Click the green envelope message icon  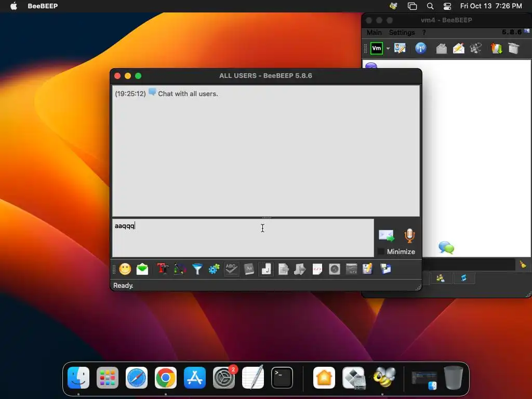point(142,269)
